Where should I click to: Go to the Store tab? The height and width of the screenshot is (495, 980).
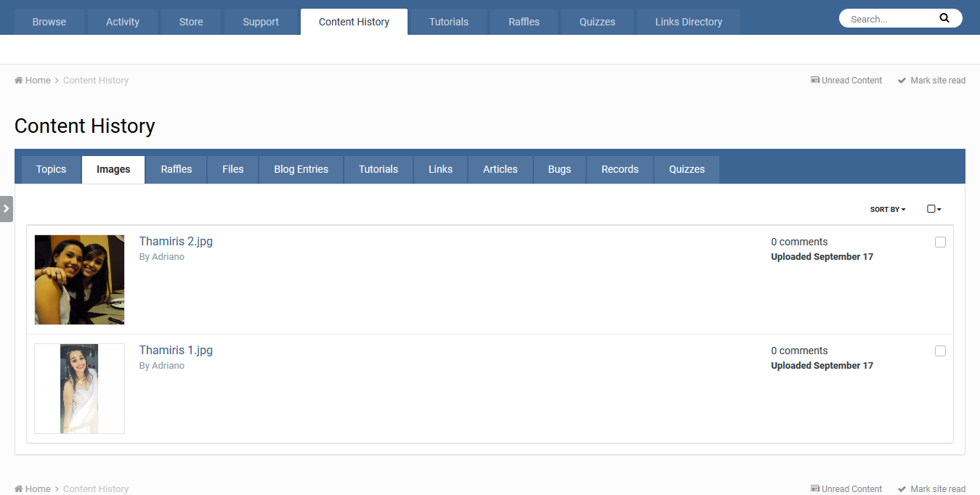(x=191, y=22)
